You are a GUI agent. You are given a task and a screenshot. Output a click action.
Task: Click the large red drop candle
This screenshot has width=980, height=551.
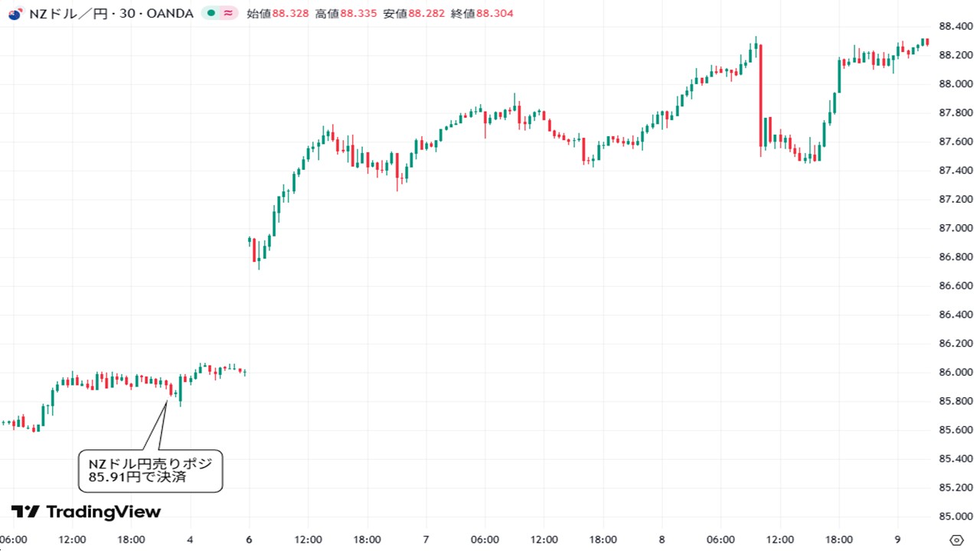[760, 96]
